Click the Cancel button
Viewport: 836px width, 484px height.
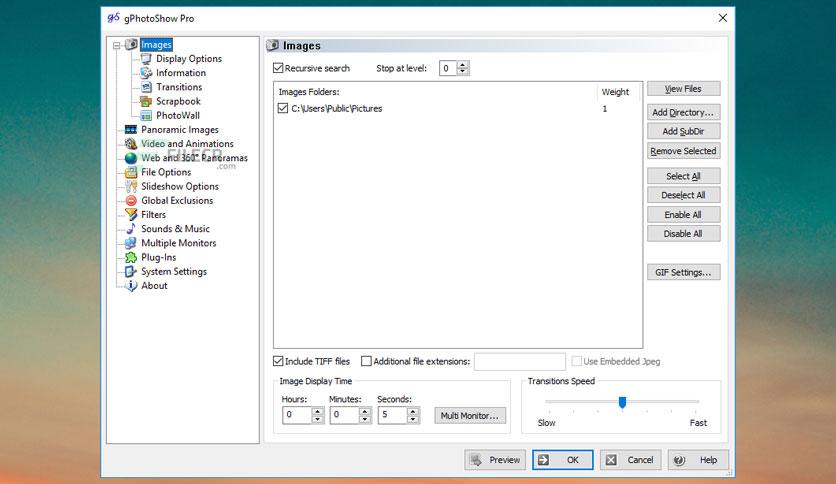[x=631, y=459]
